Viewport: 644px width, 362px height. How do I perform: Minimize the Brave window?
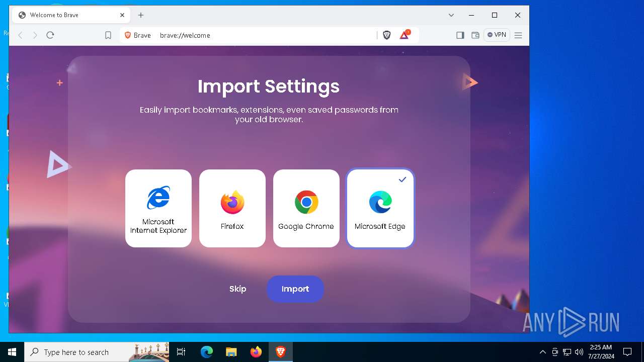coord(471,15)
